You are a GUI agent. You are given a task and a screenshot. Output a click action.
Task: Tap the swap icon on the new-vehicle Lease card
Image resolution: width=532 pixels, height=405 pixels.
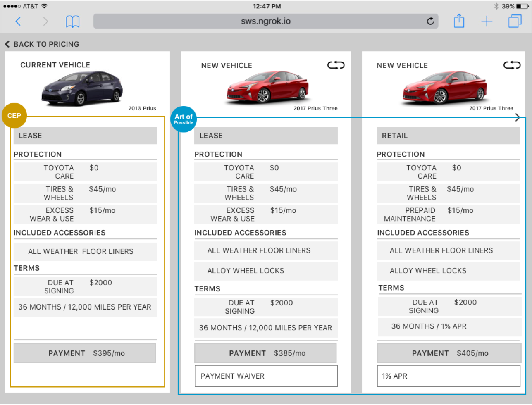[x=336, y=65]
